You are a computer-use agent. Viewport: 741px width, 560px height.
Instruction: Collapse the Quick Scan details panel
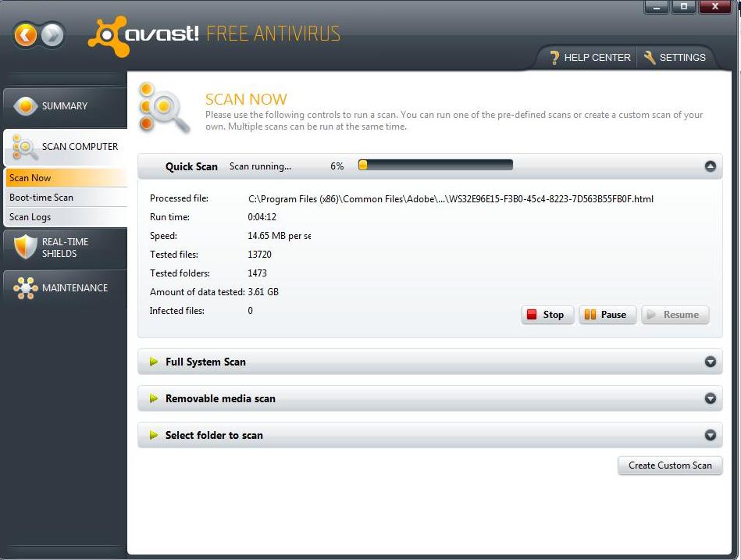pyautogui.click(x=710, y=166)
